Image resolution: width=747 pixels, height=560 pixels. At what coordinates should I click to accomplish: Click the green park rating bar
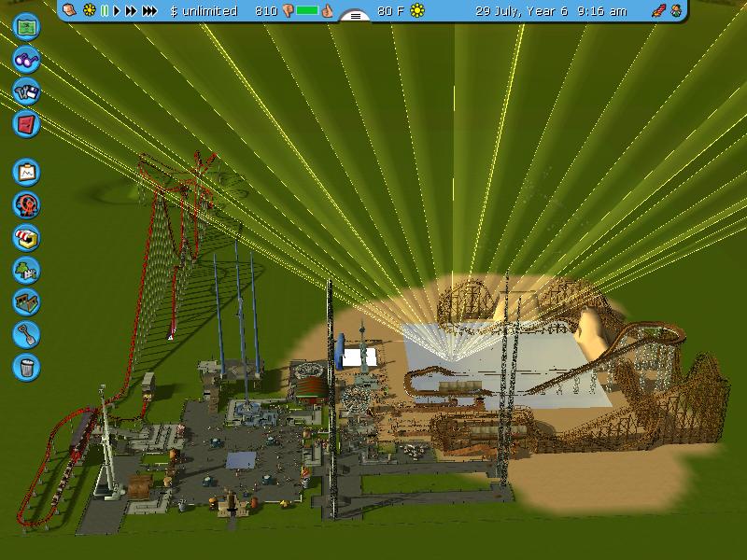click(307, 10)
